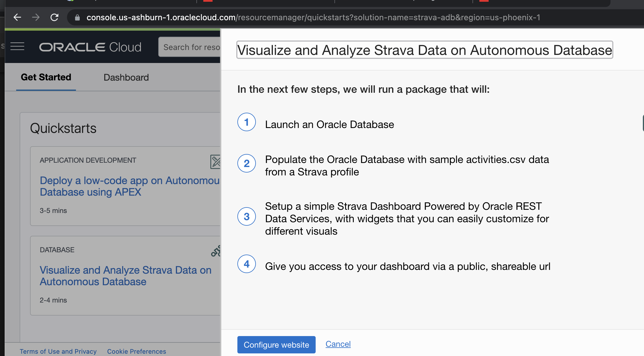Viewport: 644px width, 356px height.
Task: Select the DATABASE category label
Action: click(x=57, y=250)
